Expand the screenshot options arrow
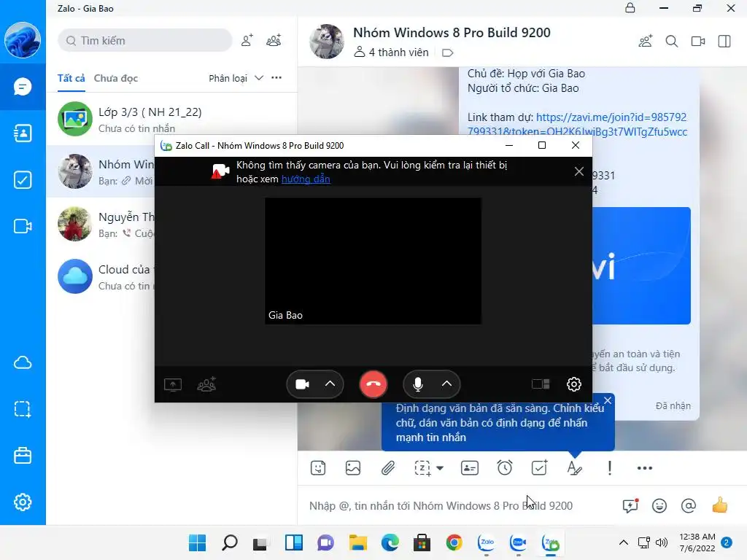This screenshot has width=747, height=560. [440, 468]
